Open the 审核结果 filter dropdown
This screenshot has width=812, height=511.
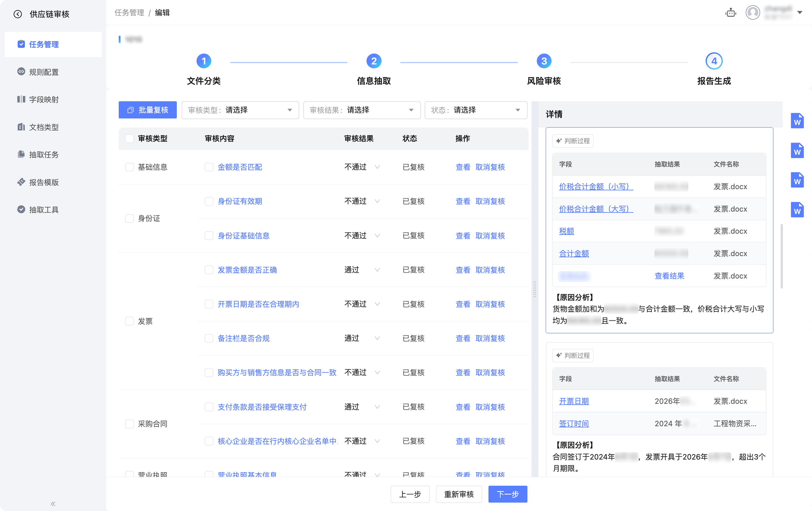[362, 110]
